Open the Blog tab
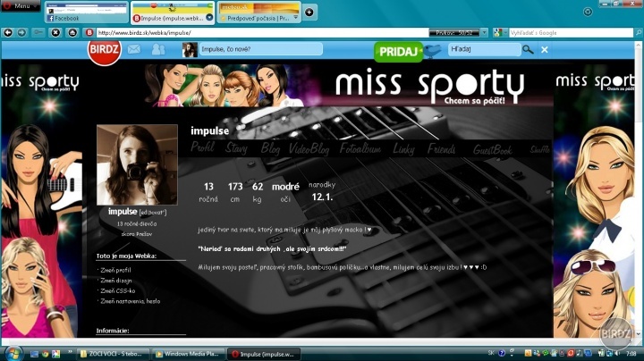Screen dimensions: 644x361 point(270,148)
